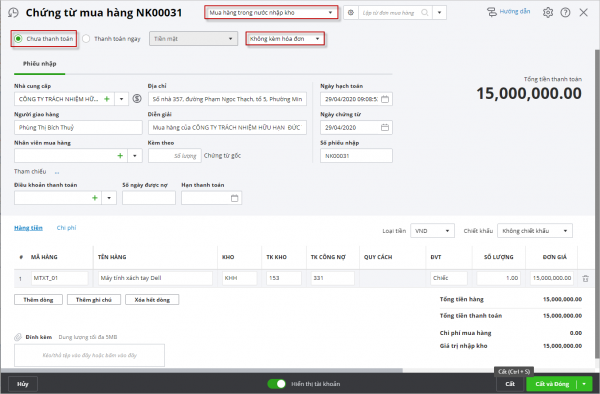Click the Cất và Đóng button
The image size is (600, 394).
tap(552, 384)
